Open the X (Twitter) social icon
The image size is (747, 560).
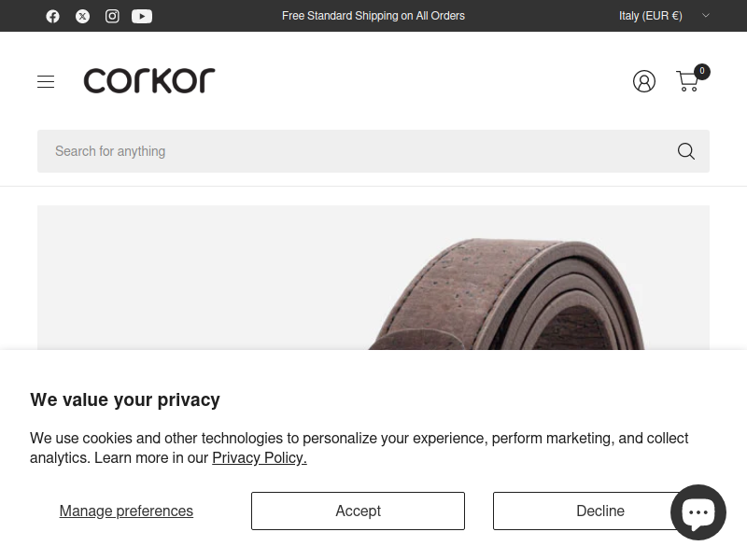click(x=82, y=16)
